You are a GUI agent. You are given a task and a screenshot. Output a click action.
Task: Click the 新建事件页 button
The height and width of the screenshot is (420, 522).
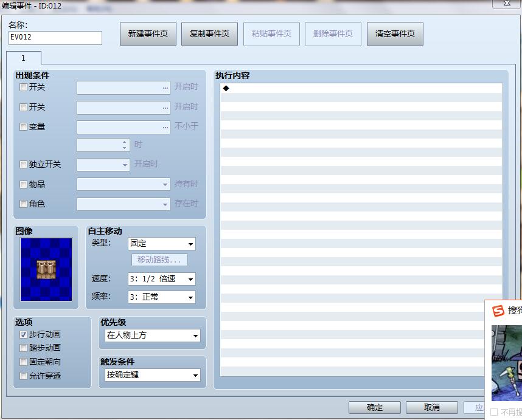point(148,34)
